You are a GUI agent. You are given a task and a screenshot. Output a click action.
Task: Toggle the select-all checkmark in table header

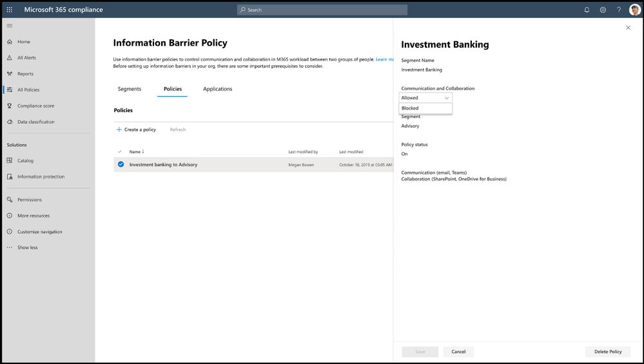120,152
